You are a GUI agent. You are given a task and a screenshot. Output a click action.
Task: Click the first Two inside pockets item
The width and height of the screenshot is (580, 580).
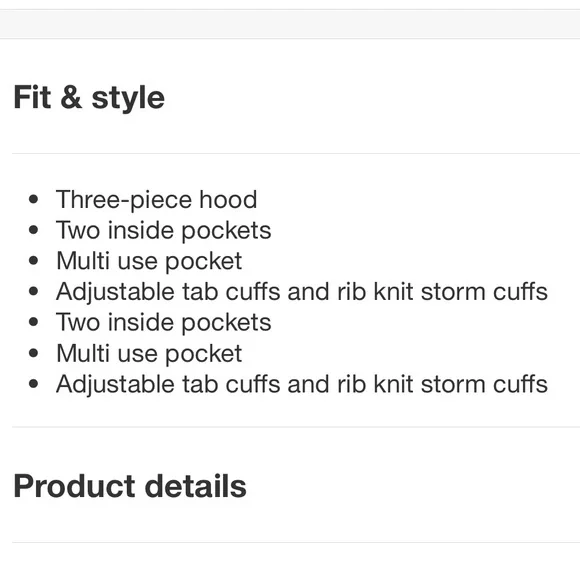(163, 231)
